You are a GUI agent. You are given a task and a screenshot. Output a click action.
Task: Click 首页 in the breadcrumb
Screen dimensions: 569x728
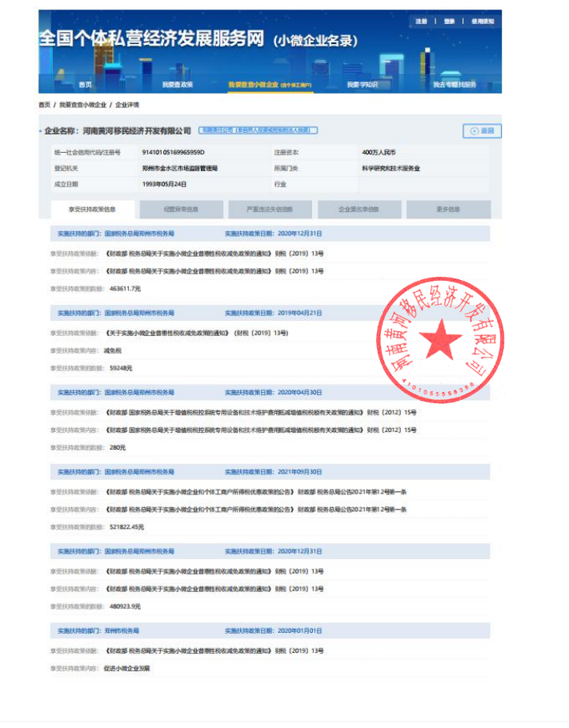coord(44,105)
